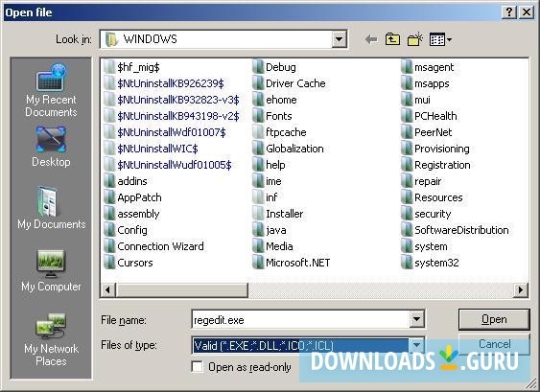Select the addins folder icon
Image resolution: width=540 pixels, height=392 pixels.
[109, 181]
